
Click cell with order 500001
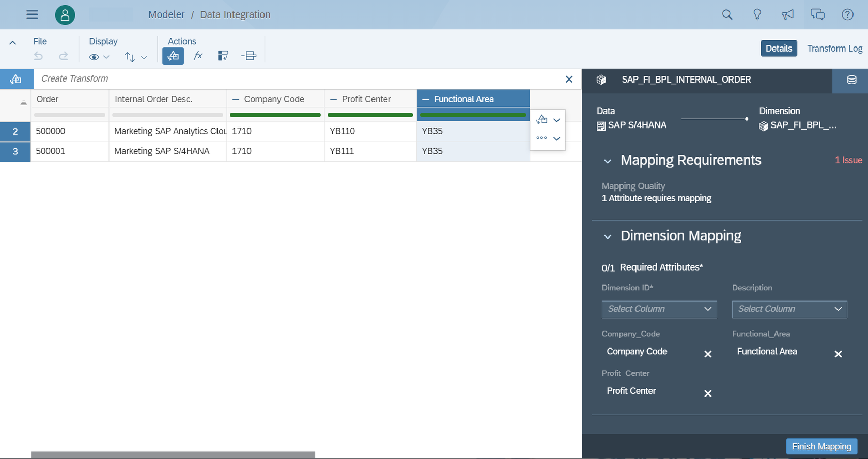pos(70,151)
